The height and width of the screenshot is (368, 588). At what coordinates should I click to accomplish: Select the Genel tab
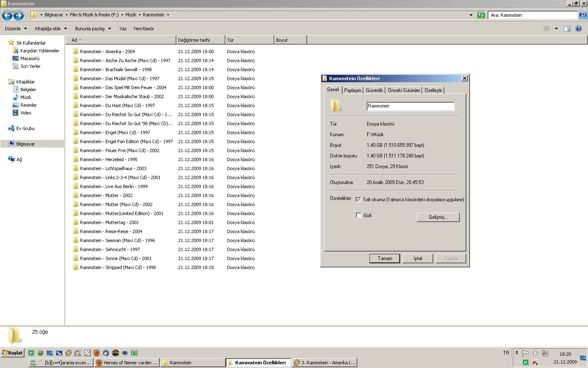coord(333,90)
